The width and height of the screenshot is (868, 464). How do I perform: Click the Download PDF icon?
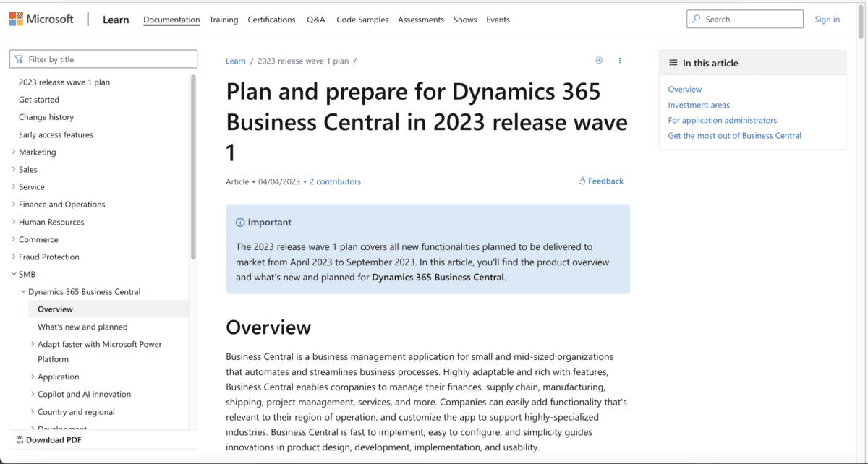(20, 439)
